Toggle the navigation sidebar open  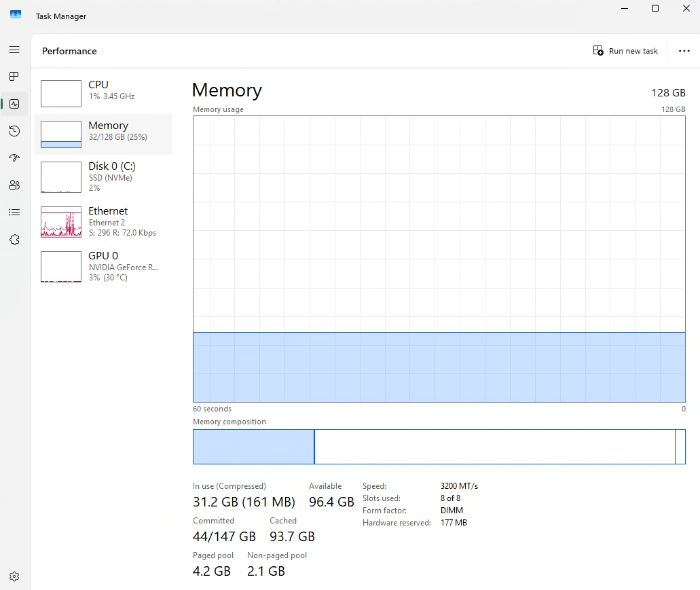pyautogui.click(x=14, y=50)
